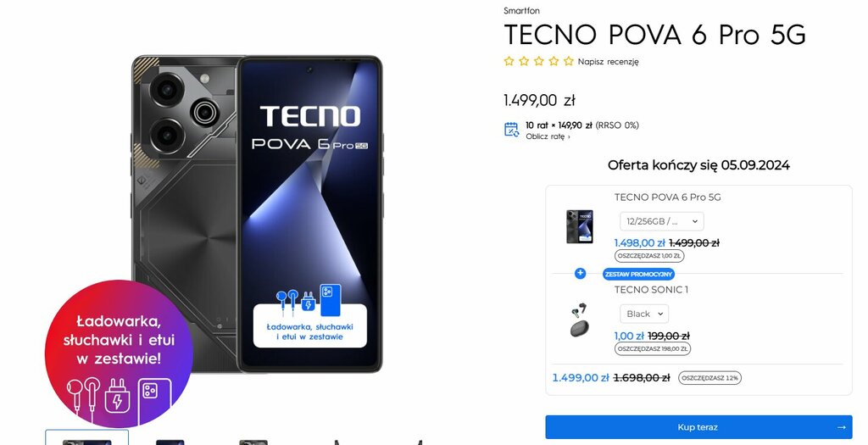868x445 pixels.
Task: Open the Black color dropdown for TECNO SONIC 1
Action: coord(644,314)
